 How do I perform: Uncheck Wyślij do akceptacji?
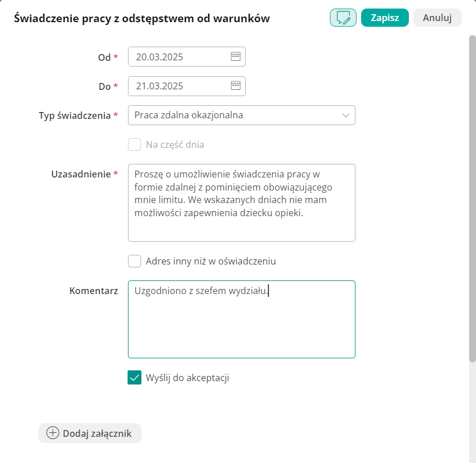[134, 378]
